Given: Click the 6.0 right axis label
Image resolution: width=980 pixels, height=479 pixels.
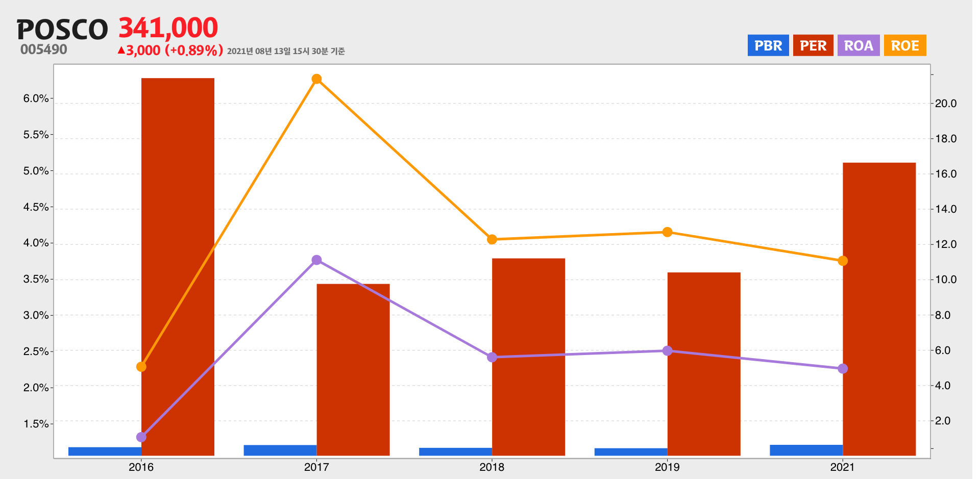Looking at the screenshot, I should tap(943, 350).
